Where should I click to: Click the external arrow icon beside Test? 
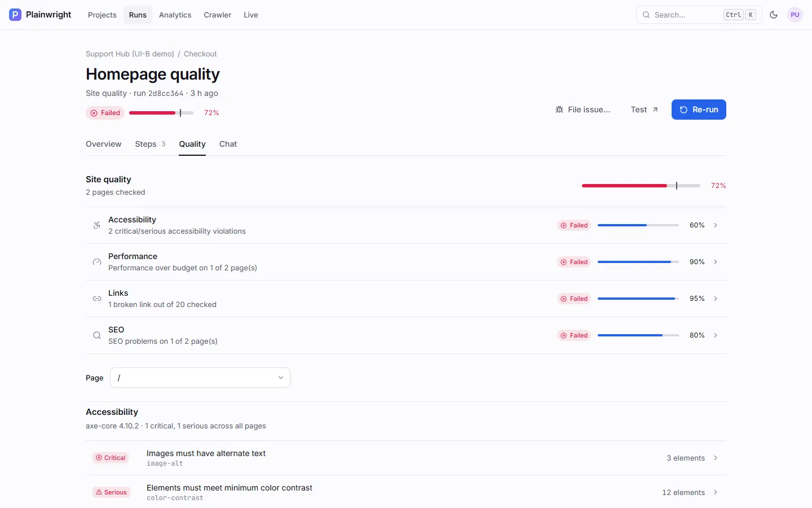click(x=655, y=110)
